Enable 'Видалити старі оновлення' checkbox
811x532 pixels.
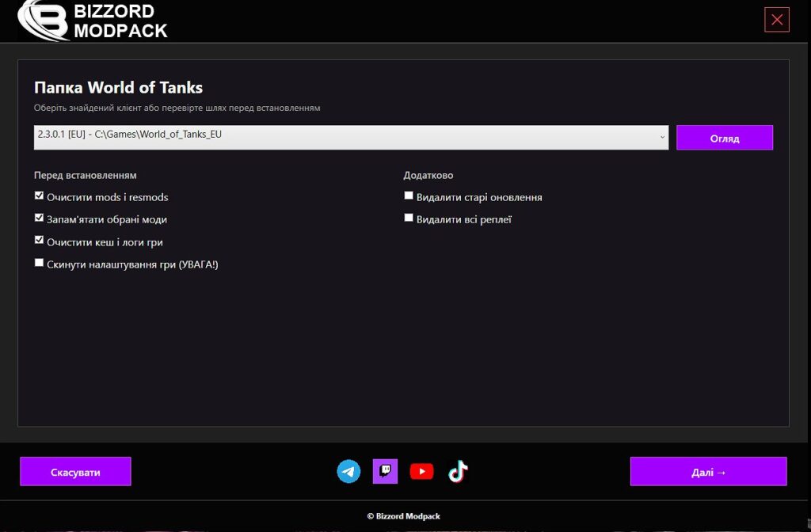(x=409, y=196)
